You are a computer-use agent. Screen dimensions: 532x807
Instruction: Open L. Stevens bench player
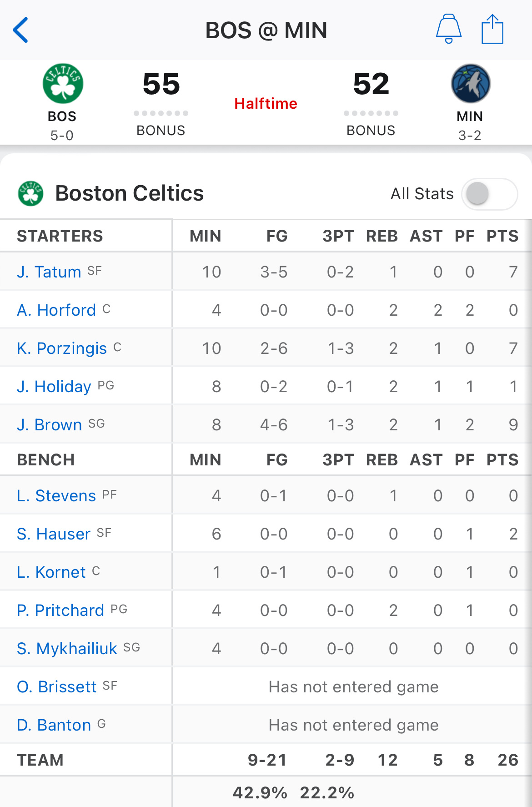pos(56,495)
